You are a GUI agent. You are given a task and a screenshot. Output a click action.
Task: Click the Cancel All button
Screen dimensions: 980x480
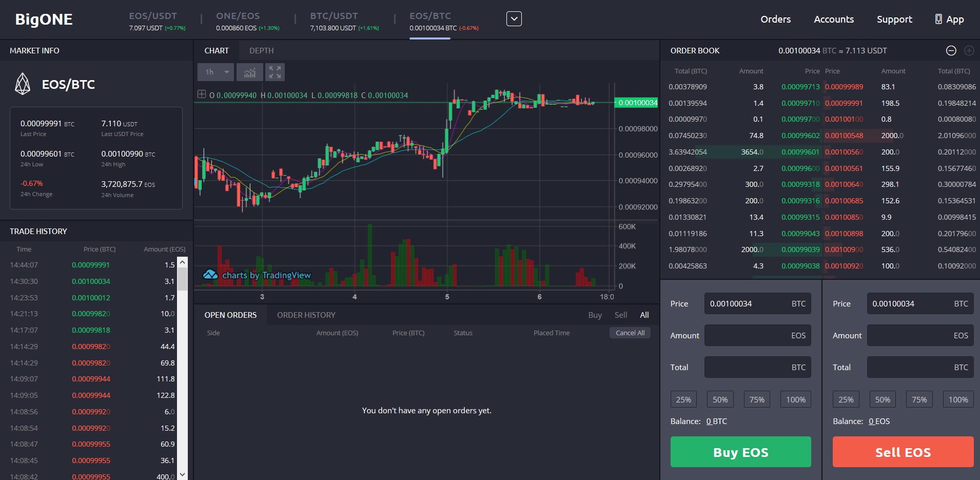[630, 333]
